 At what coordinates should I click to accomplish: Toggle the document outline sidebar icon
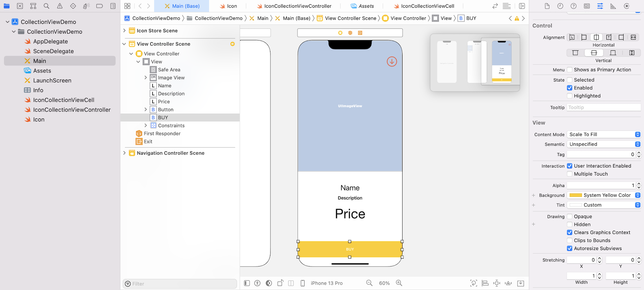[247, 283]
